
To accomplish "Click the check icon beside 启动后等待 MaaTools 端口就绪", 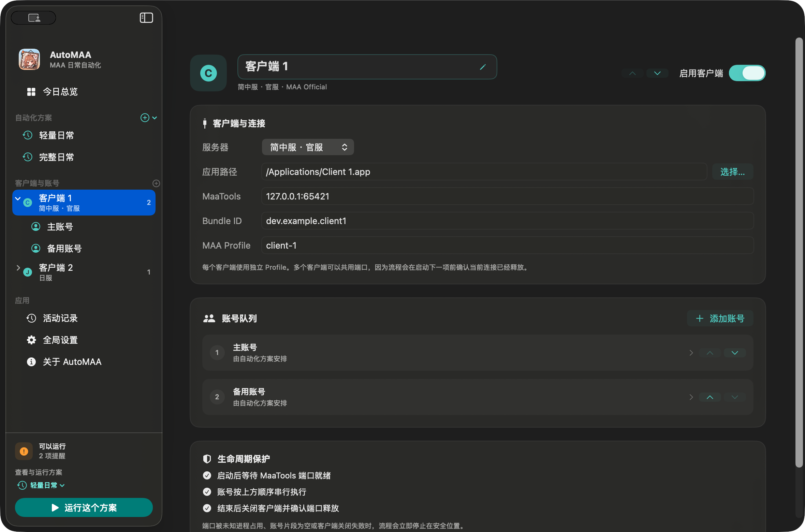I will (207, 475).
